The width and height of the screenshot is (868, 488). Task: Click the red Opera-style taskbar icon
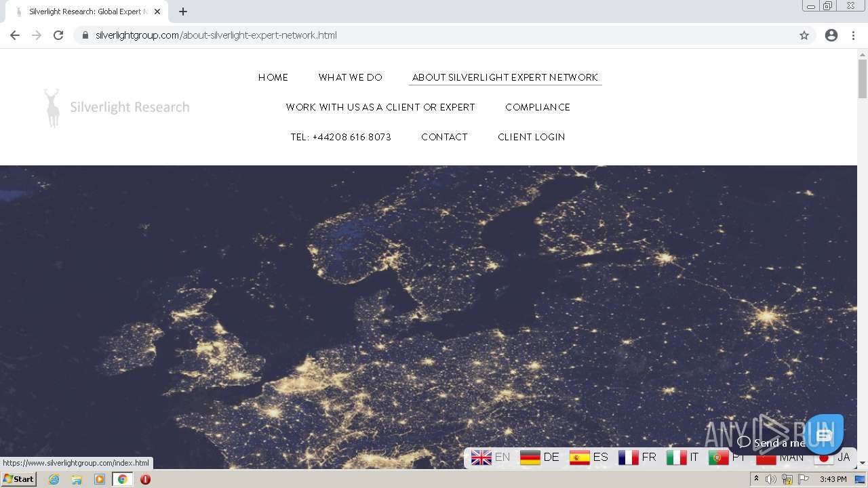tap(145, 479)
